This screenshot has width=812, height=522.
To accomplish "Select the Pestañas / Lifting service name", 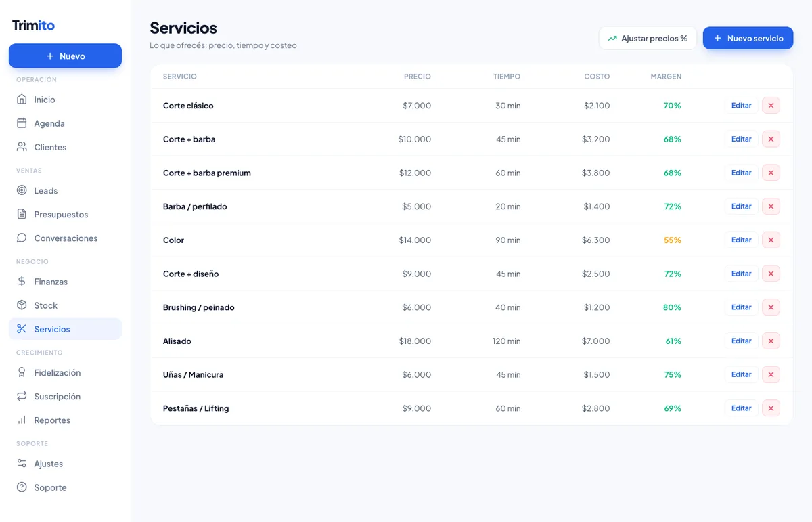I will click(196, 408).
